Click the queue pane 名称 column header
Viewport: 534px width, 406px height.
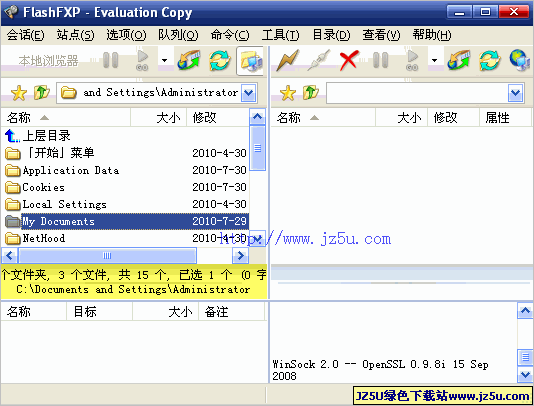tap(34, 311)
